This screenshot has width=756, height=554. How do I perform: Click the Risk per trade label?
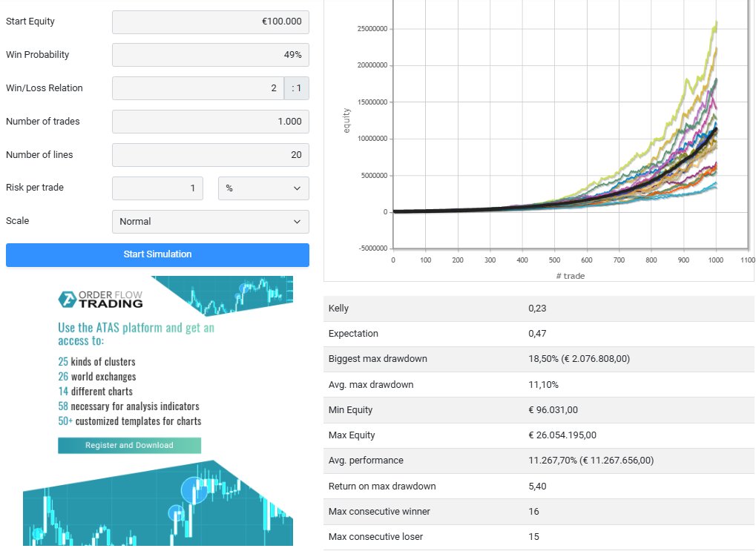click(x=35, y=188)
